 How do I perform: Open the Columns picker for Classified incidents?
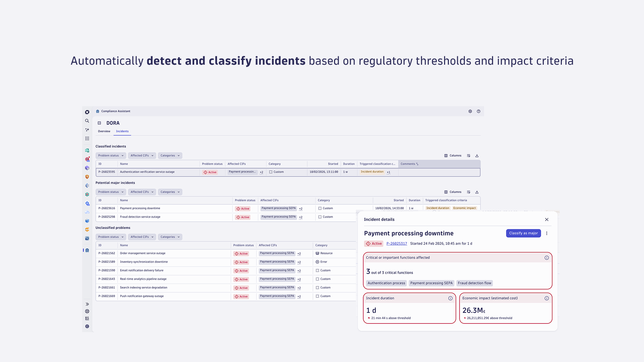pyautogui.click(x=453, y=155)
